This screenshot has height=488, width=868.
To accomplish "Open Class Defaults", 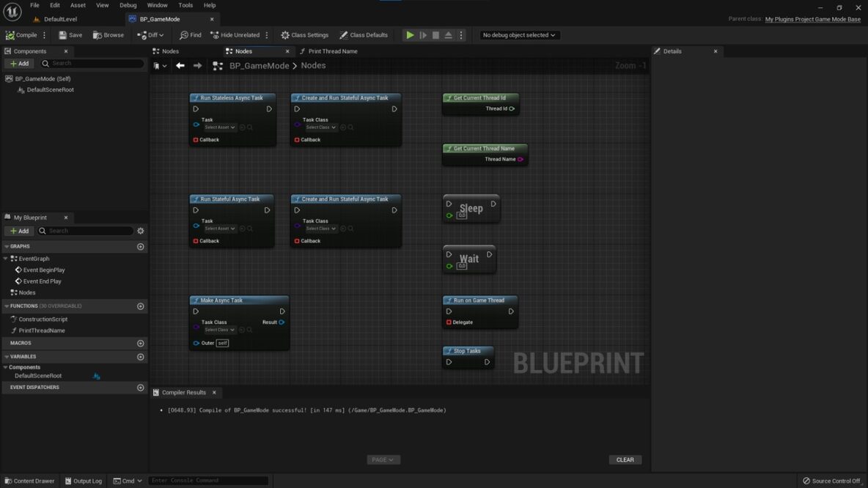I will point(364,34).
